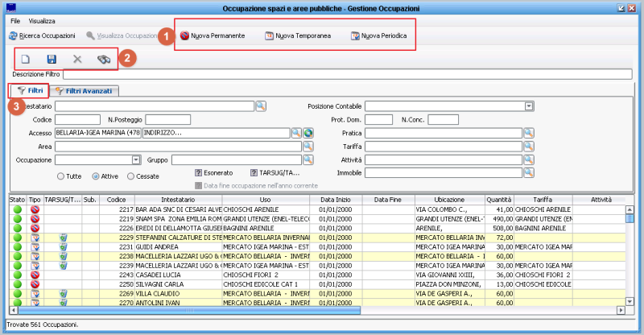Toggle the Esonerato checkbox
Viewport: 644px width, 335px height.
click(x=199, y=172)
